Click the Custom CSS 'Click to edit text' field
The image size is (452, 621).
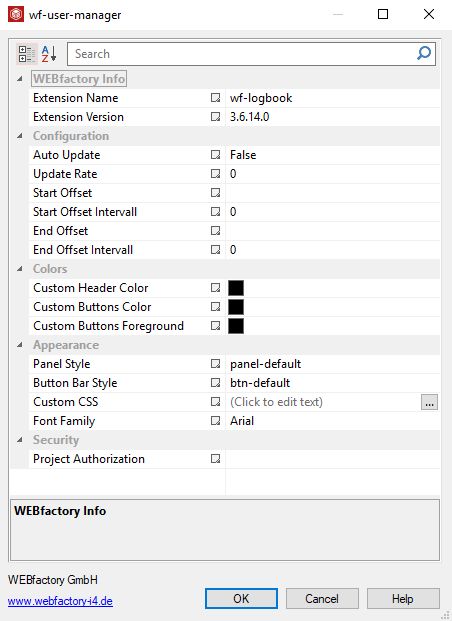[x=323, y=402]
